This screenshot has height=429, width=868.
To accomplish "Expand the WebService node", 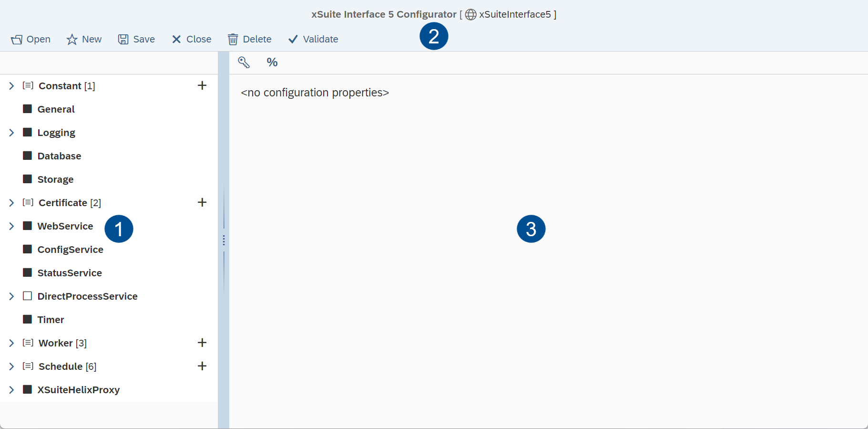I will click(11, 226).
